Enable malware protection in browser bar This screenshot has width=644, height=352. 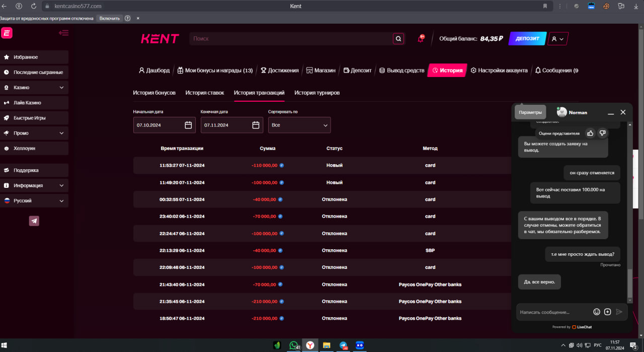pos(110,18)
